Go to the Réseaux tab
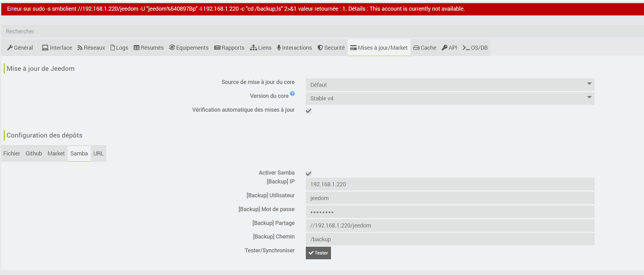The width and height of the screenshot is (644, 275). 91,48
